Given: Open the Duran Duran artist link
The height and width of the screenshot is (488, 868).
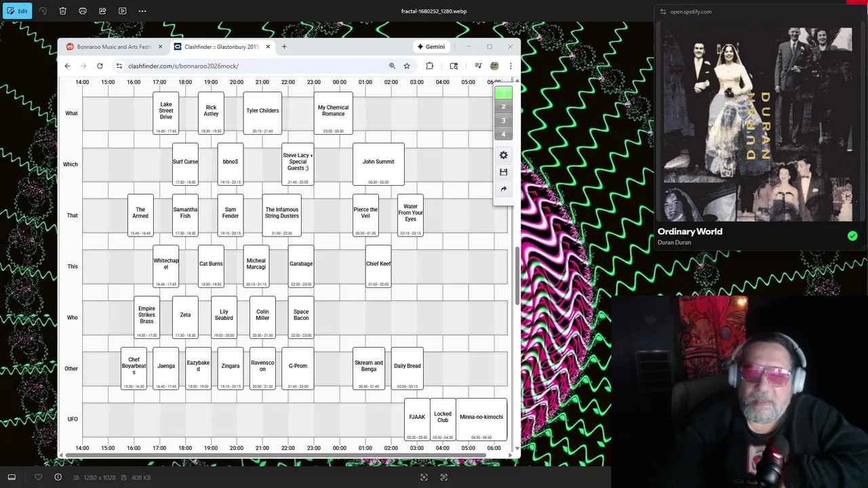Looking at the screenshot, I should click(x=674, y=243).
